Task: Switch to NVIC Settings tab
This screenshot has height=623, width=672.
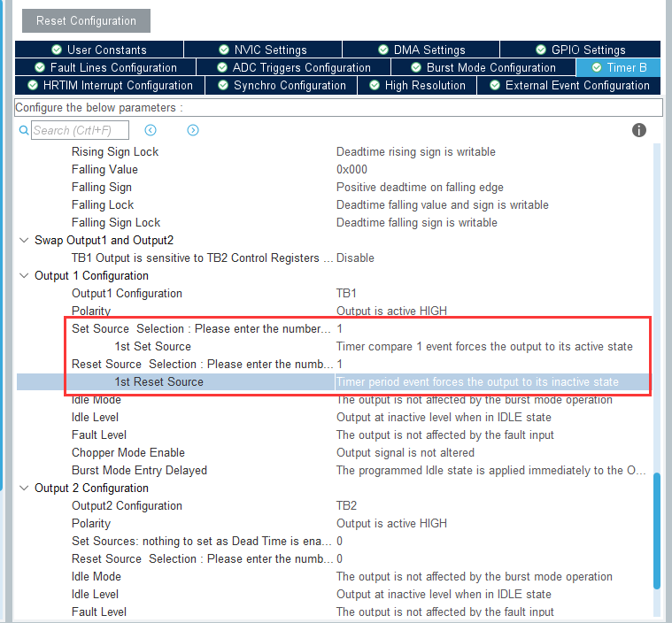Action: (263, 50)
